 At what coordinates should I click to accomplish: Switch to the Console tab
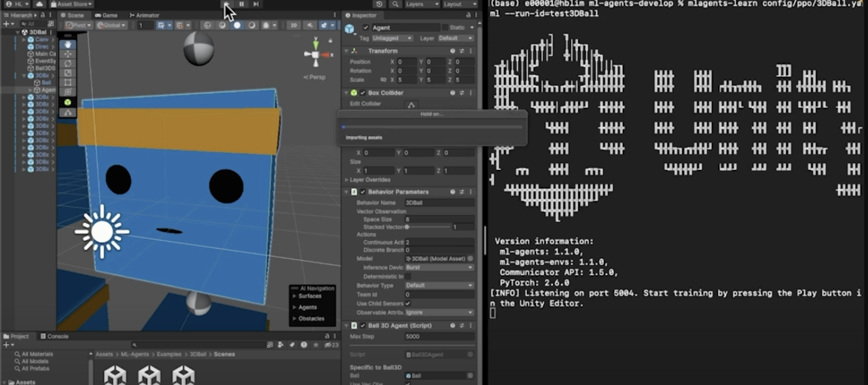55,336
